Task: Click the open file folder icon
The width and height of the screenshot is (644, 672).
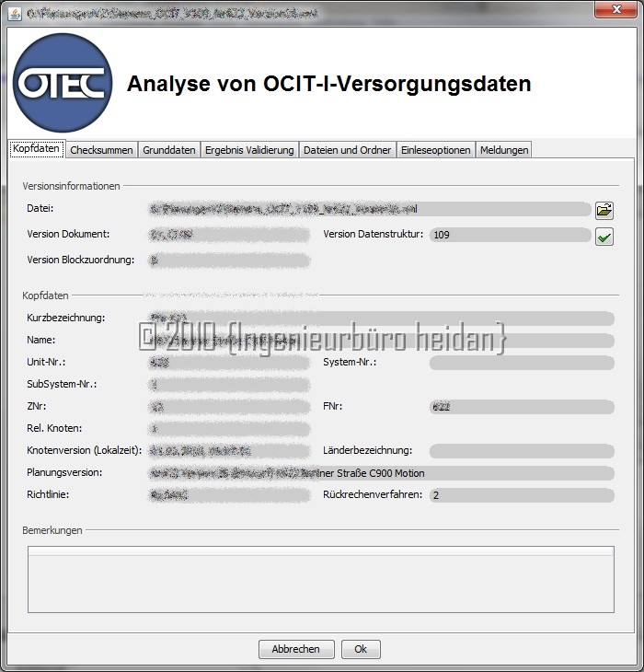Action: (x=604, y=210)
